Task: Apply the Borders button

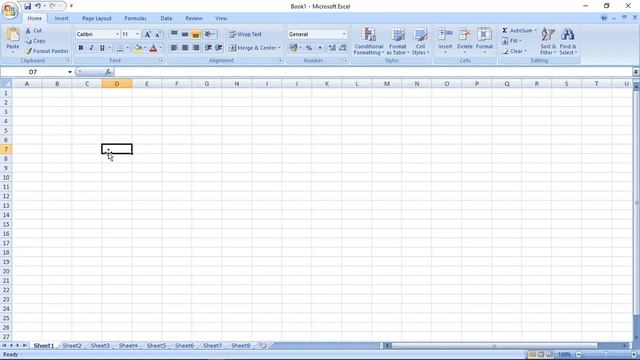Action: [x=120, y=48]
